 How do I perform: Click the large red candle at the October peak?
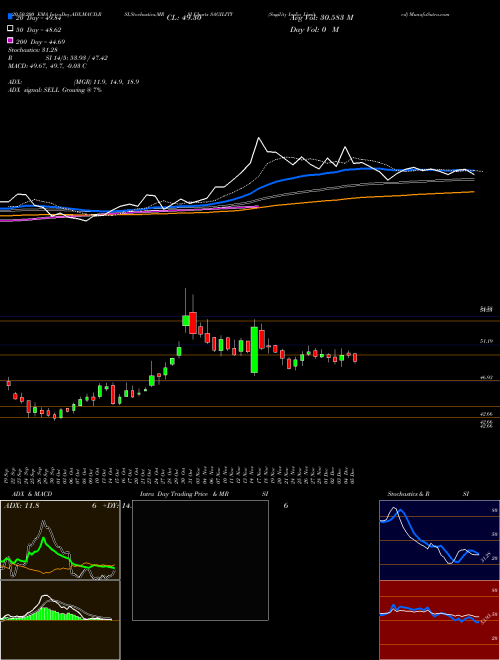(x=193, y=322)
